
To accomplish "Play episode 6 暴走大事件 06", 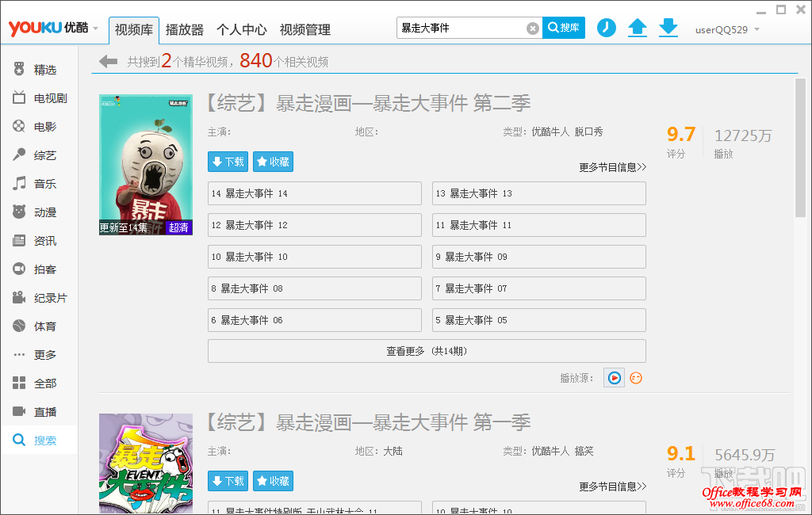I will pos(315,320).
